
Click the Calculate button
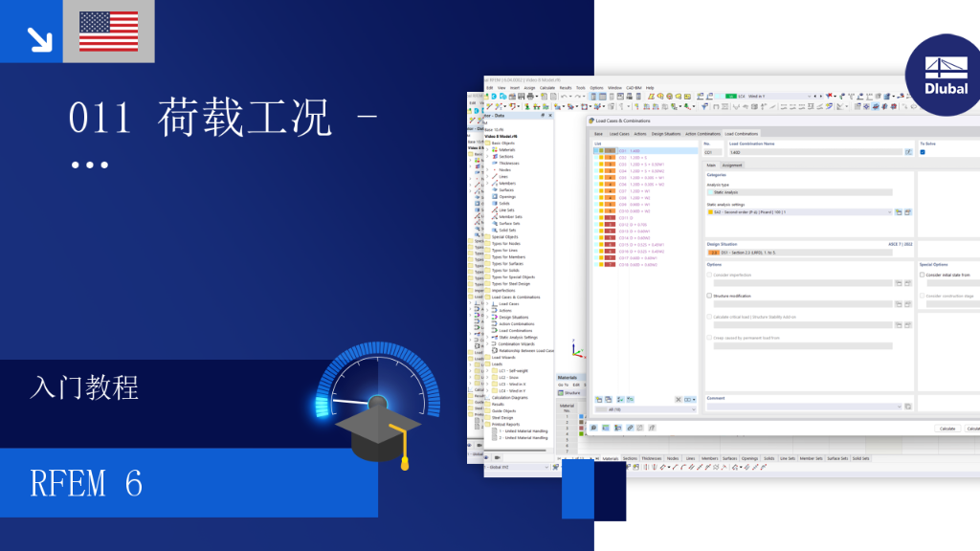947,429
